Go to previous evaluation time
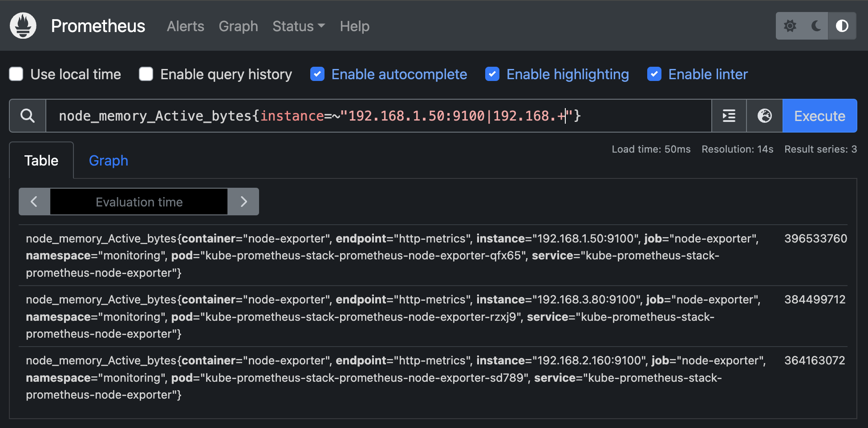The height and width of the screenshot is (428, 868). coord(34,202)
